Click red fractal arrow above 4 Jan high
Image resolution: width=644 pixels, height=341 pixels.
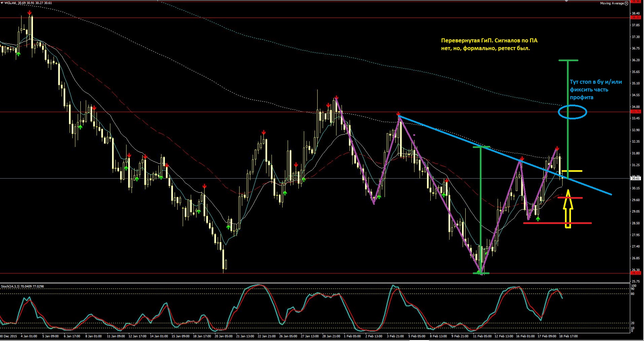[x=30, y=13]
